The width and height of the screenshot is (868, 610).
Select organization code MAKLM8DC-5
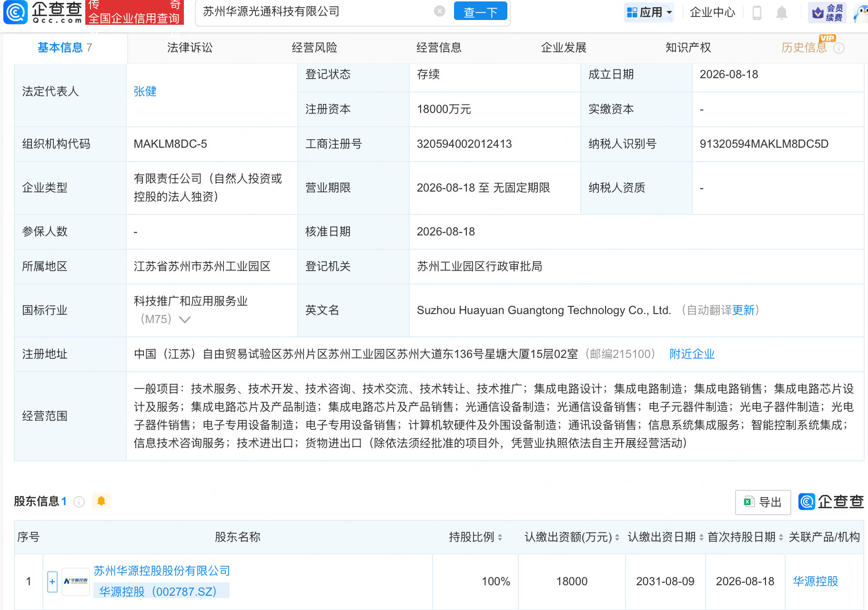tap(170, 144)
